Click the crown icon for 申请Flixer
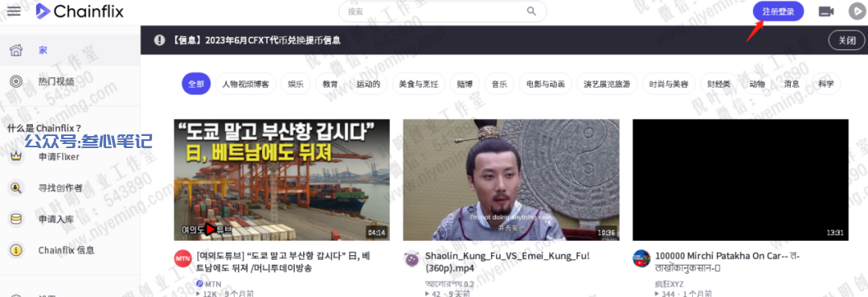Screen dimensions: 868x297 click(x=16, y=156)
